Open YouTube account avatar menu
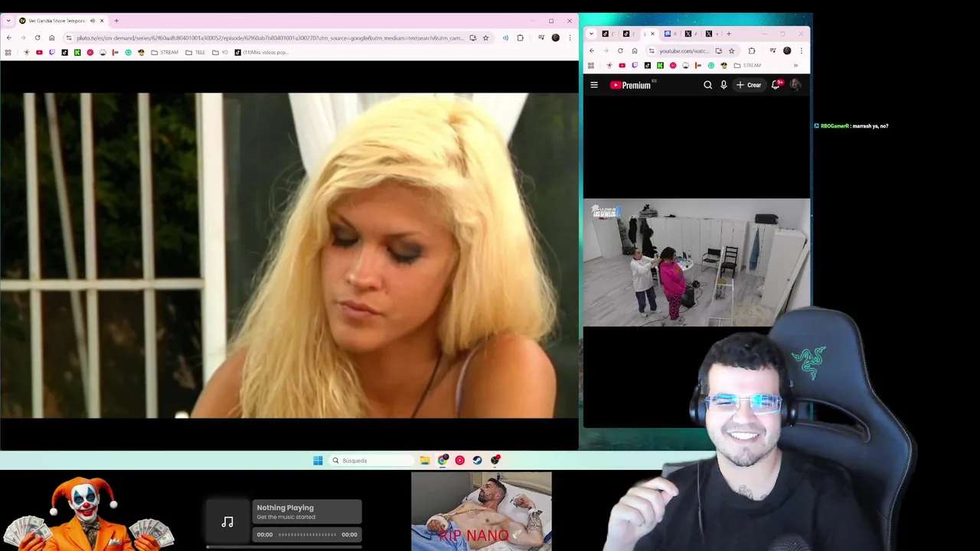Image resolution: width=980 pixels, height=551 pixels. (795, 85)
